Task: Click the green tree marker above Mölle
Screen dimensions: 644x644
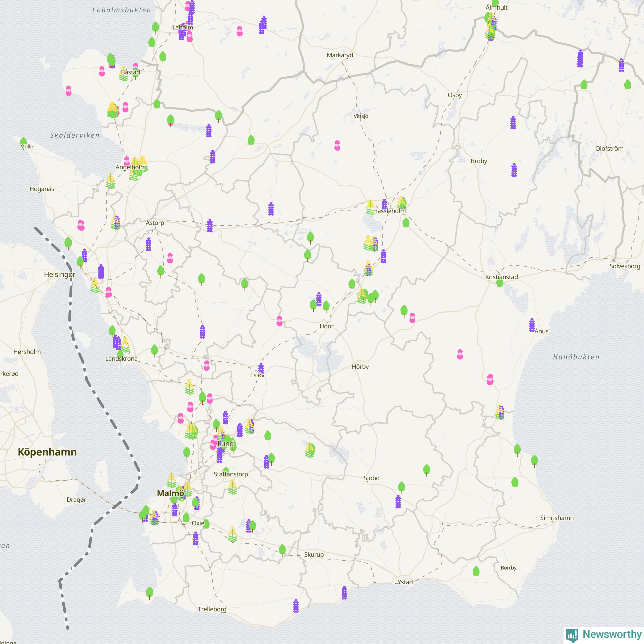Action: point(23,142)
